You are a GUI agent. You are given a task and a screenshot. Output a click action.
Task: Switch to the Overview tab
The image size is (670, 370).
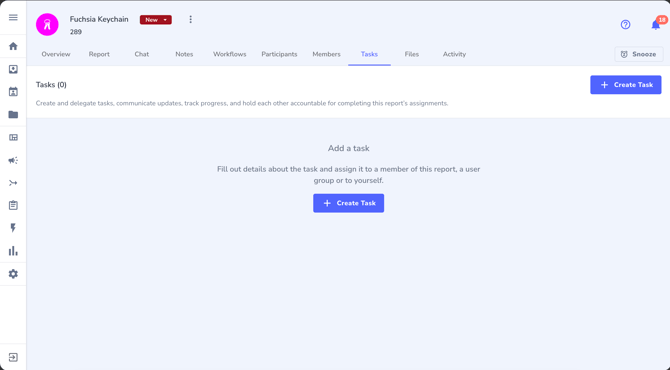click(x=56, y=54)
